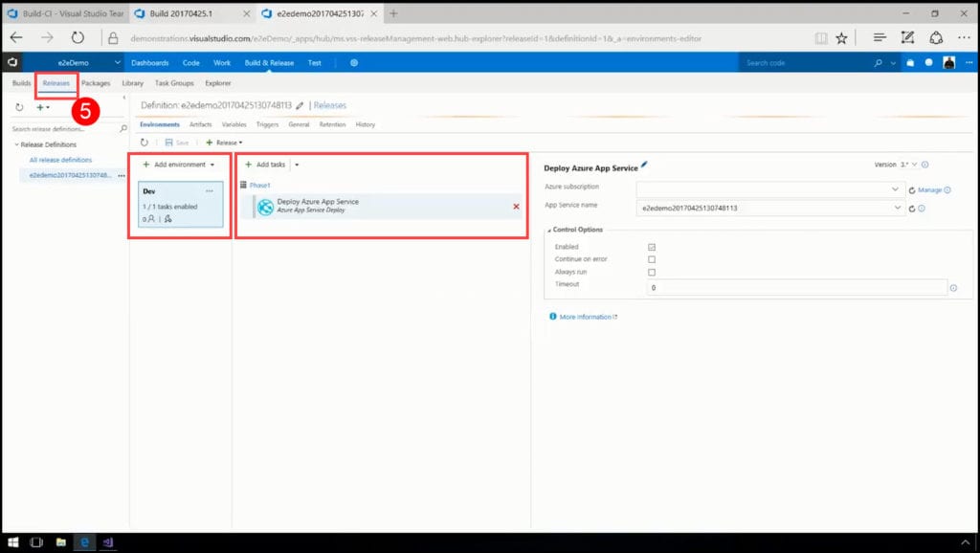
Task: Click the search icon for release definitions
Action: pyautogui.click(x=123, y=129)
